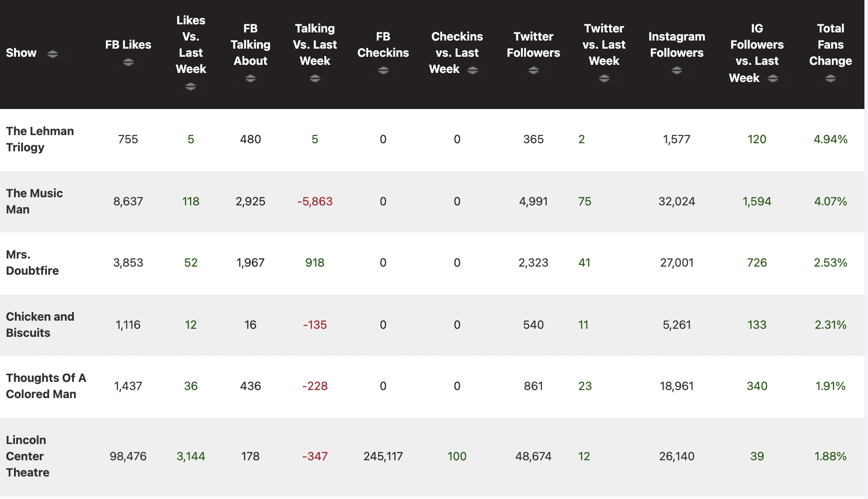Sort table by FB Talking About arrows
This screenshot has width=868, height=499.
pyautogui.click(x=251, y=78)
